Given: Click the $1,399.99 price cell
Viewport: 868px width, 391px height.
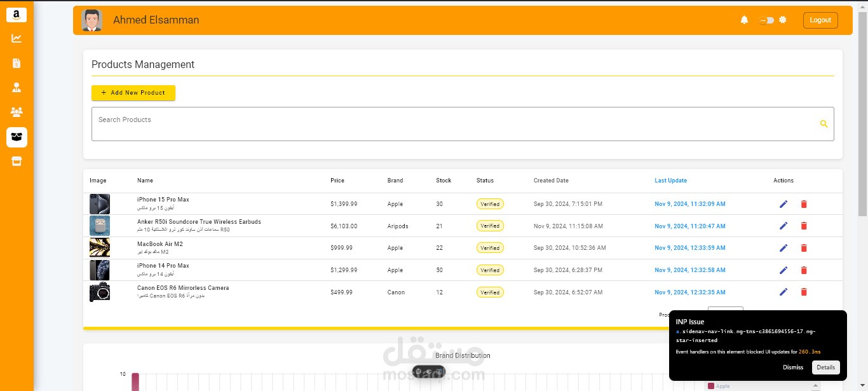Looking at the screenshot, I should [x=344, y=204].
